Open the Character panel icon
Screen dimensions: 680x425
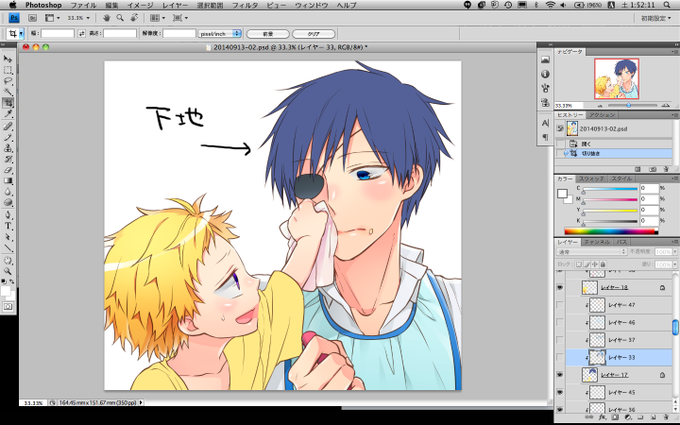(545, 123)
